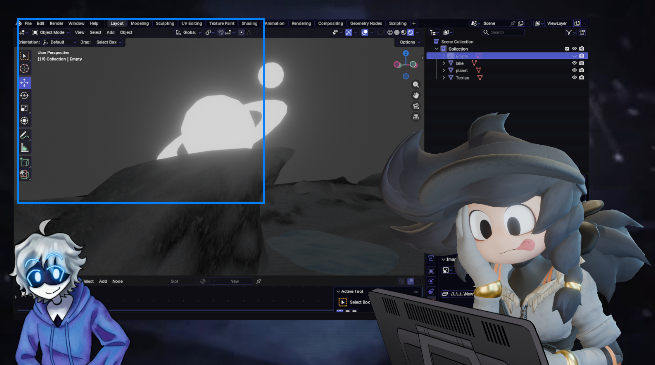Open the File menu
This screenshot has width=655, height=365.
pos(28,23)
